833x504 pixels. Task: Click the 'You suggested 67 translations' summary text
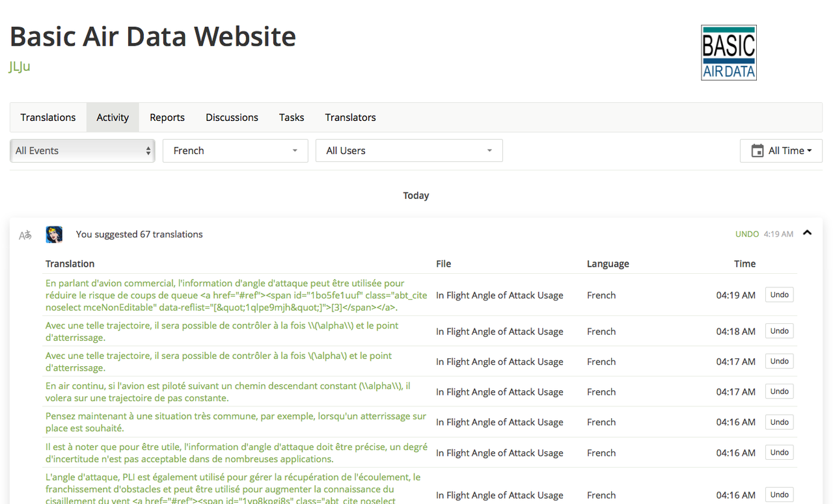pos(139,234)
